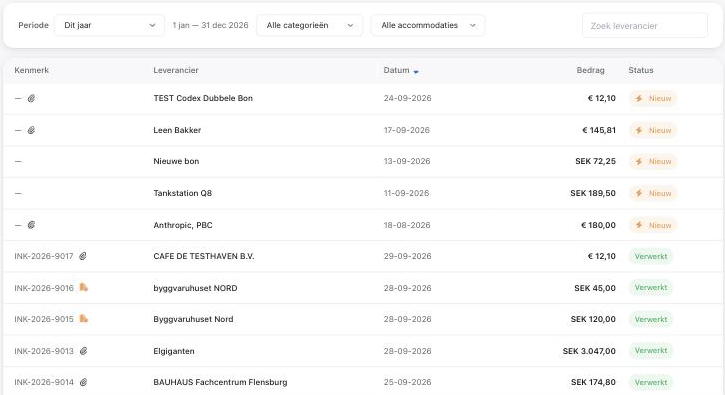This screenshot has height=395, width=725.
Task: Sort by the Datum column header
Action: coord(396,70)
